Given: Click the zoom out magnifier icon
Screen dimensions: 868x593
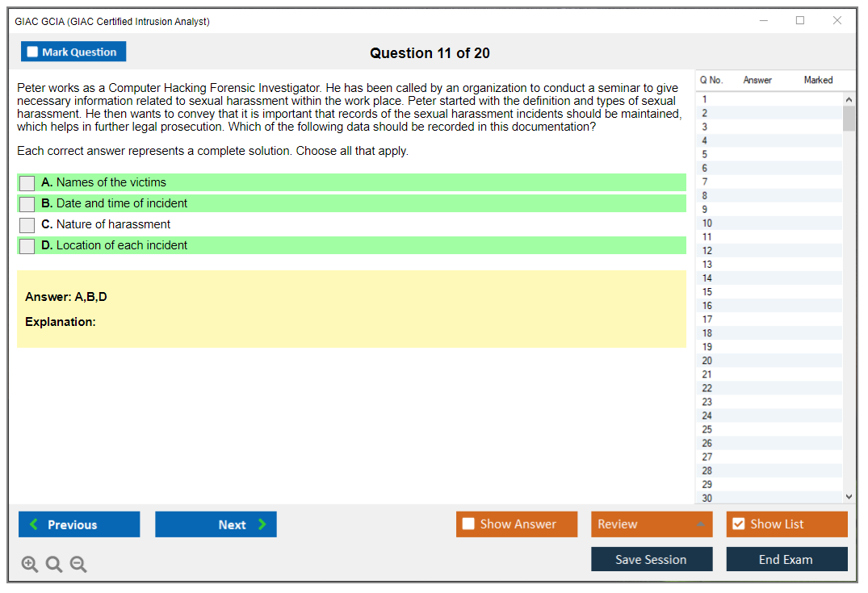Looking at the screenshot, I should pos(78,565).
